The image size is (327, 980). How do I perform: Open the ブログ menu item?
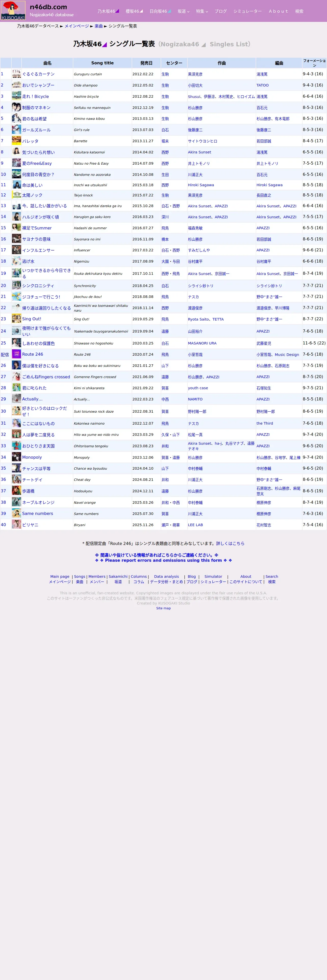tap(220, 11)
